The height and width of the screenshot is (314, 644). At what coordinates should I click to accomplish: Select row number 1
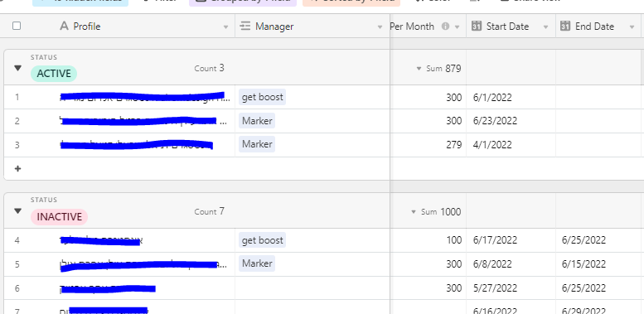point(17,97)
